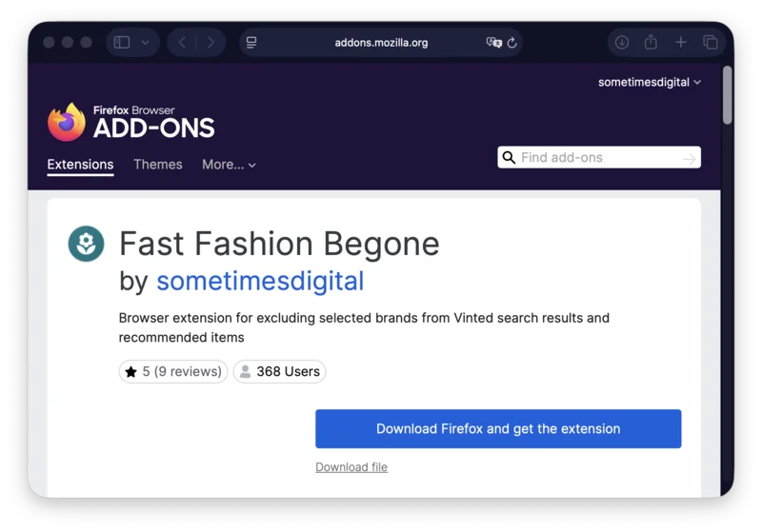This screenshot has width=762, height=532.
Task: Click the Fast Fashion Begone extension icon
Action: 86,244
